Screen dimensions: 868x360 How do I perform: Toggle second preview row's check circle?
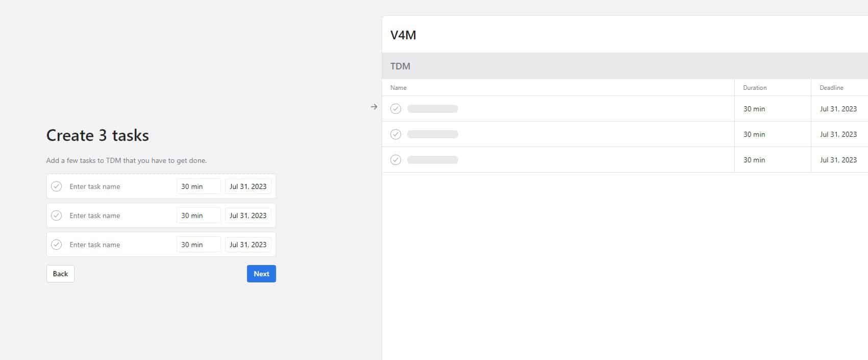point(396,134)
